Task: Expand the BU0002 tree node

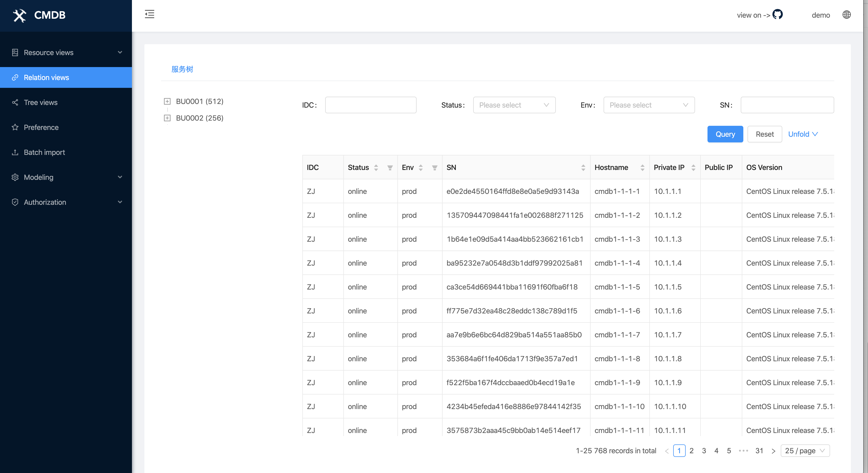Action: coord(167,118)
